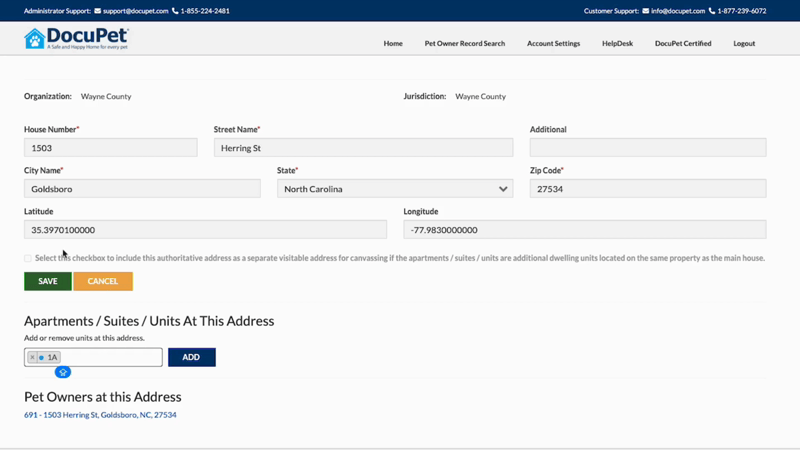
Task: Open HelpDesk menu item
Action: tap(617, 43)
